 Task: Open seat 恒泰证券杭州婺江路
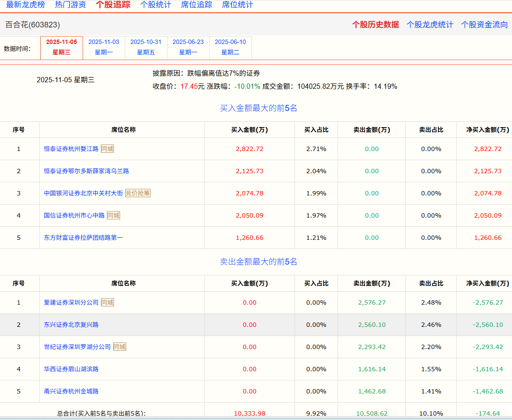(71, 149)
